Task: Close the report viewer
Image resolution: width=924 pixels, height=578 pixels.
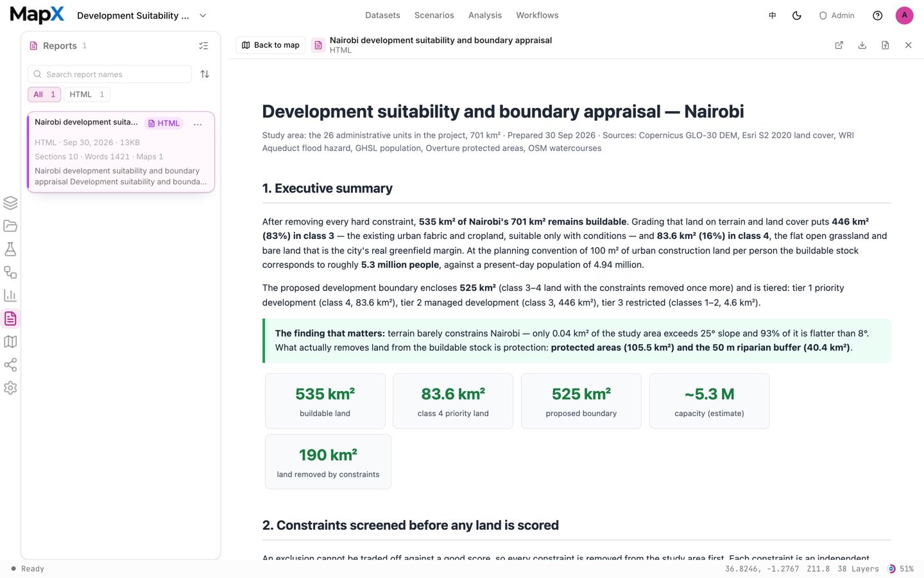Action: coord(908,45)
